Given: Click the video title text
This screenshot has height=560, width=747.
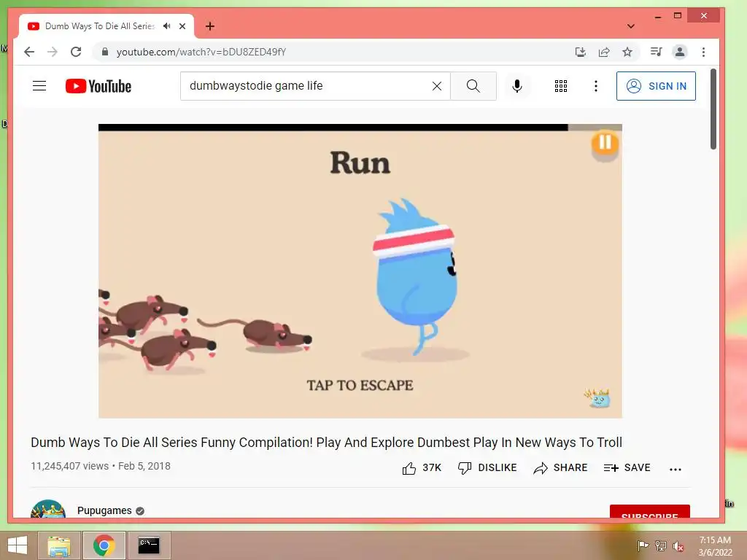Looking at the screenshot, I should click(x=326, y=443).
